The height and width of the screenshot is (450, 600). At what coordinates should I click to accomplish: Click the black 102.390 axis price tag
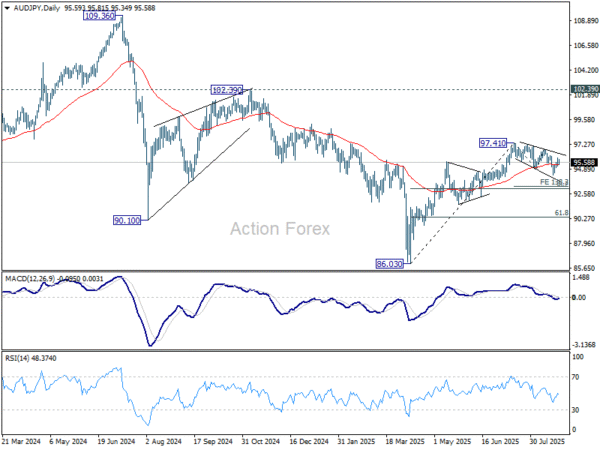pos(585,89)
